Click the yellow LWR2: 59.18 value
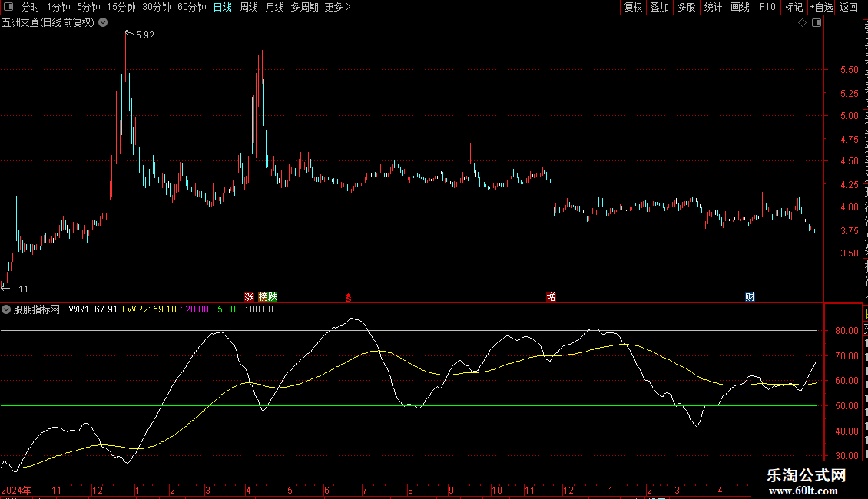The image size is (868, 499). coord(150,309)
